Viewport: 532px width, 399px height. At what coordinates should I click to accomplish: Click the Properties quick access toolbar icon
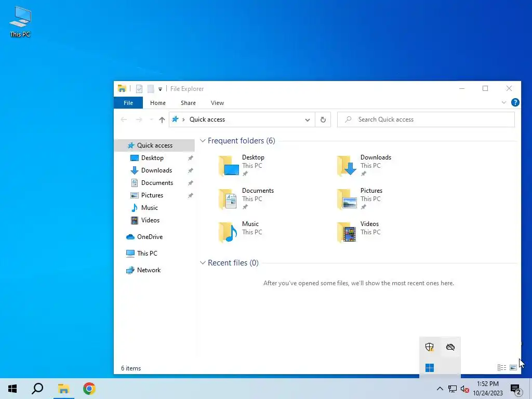coord(139,89)
